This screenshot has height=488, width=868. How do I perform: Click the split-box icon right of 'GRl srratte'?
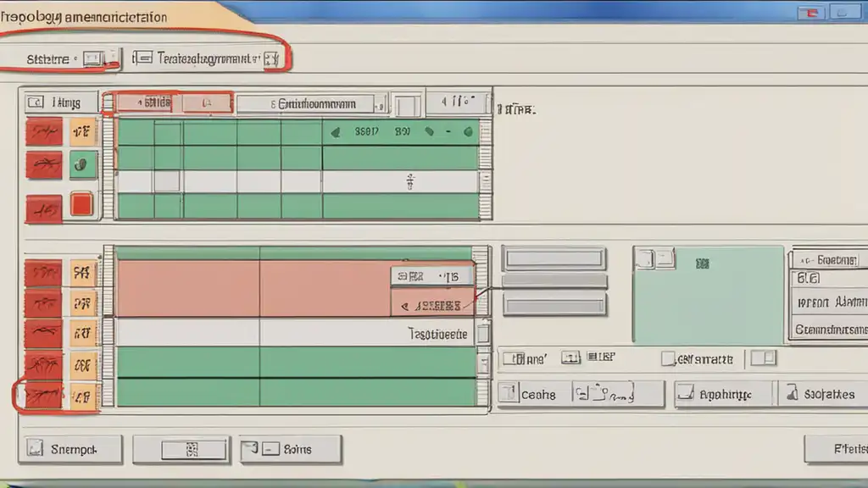point(764,358)
